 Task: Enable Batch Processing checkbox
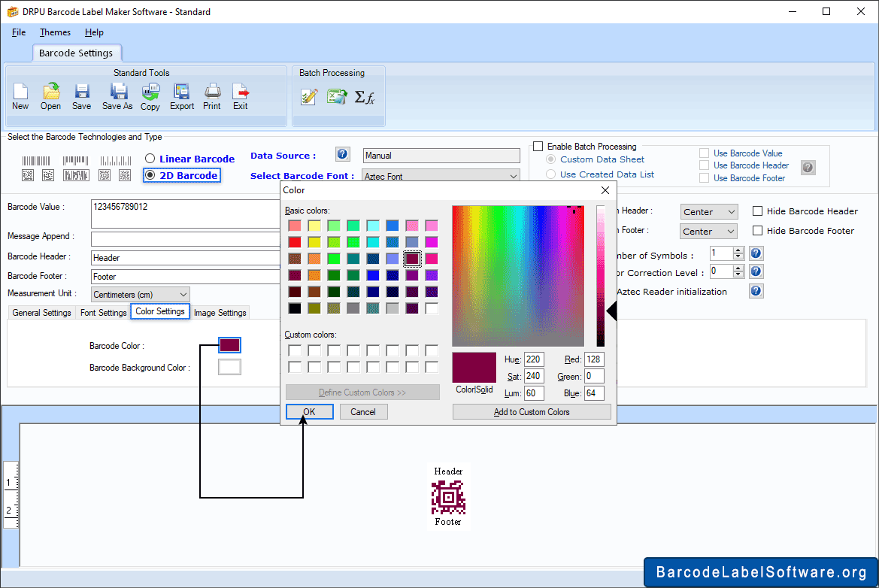pyautogui.click(x=538, y=147)
